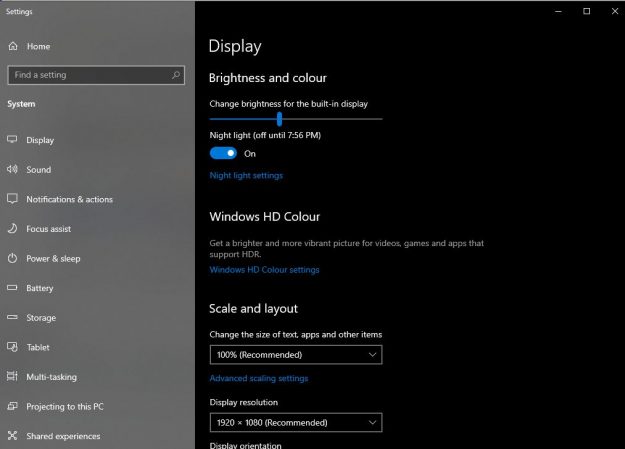The width and height of the screenshot is (625, 449).
Task: Click the Home house icon
Action: pyautogui.click(x=13, y=46)
